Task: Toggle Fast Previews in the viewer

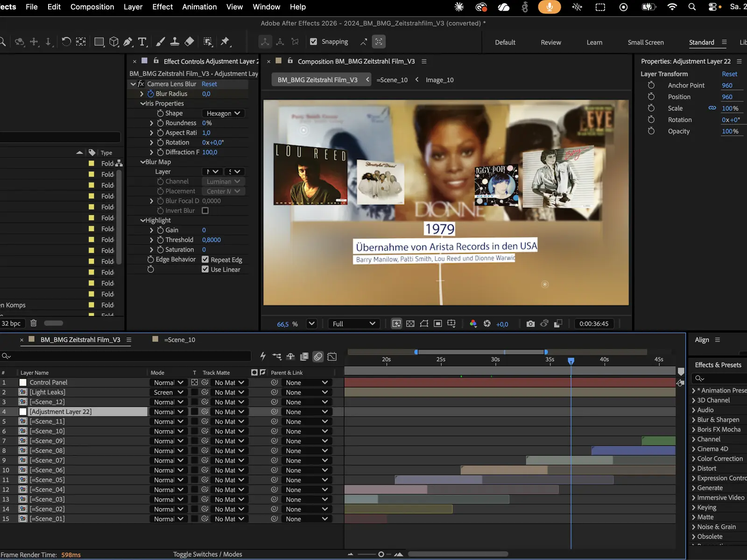Action: 396,324
